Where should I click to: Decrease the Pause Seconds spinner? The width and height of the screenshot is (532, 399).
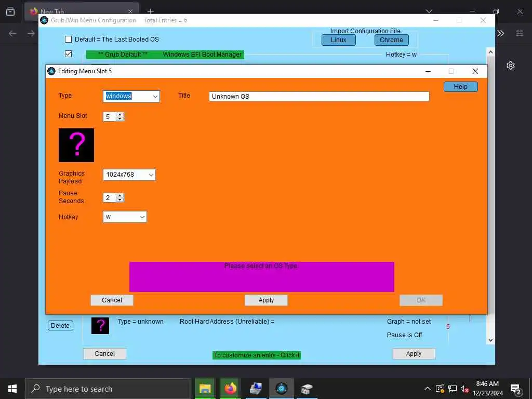pyautogui.click(x=119, y=200)
